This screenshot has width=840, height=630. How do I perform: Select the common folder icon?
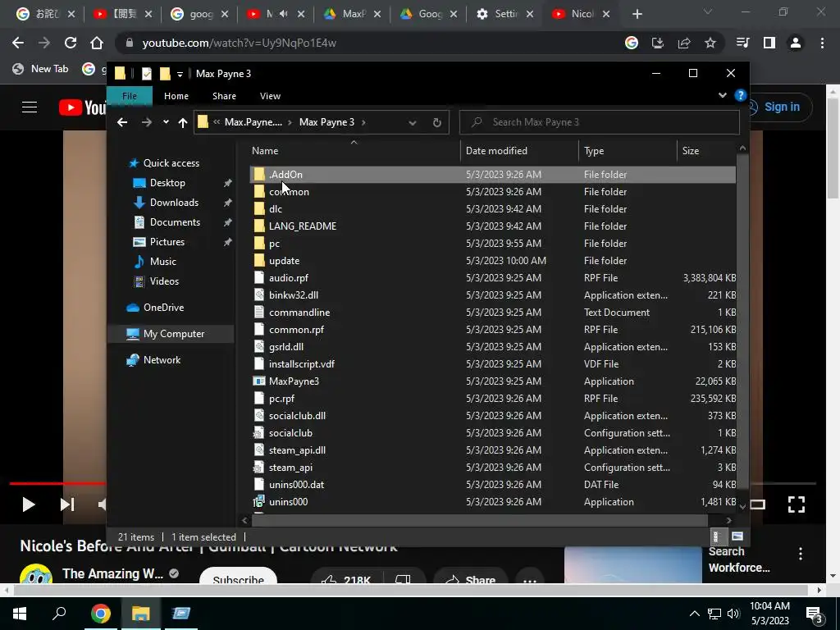259,192
